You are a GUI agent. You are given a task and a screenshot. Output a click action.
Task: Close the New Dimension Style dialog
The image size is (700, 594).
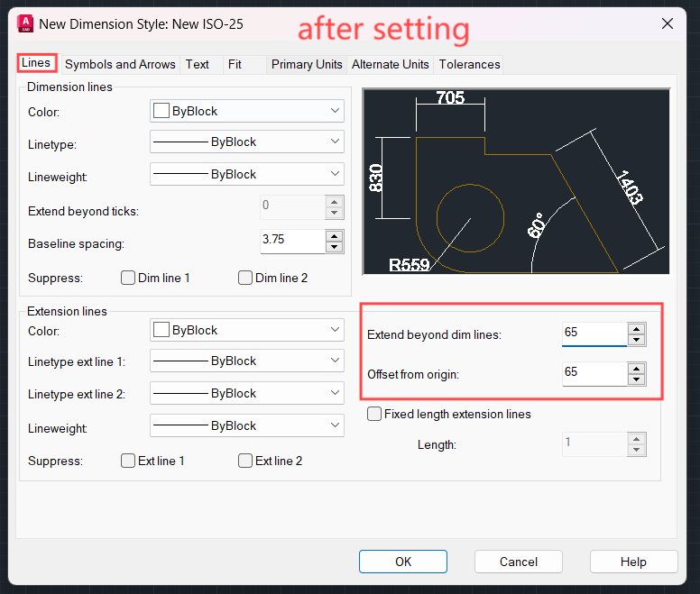pyautogui.click(x=667, y=24)
